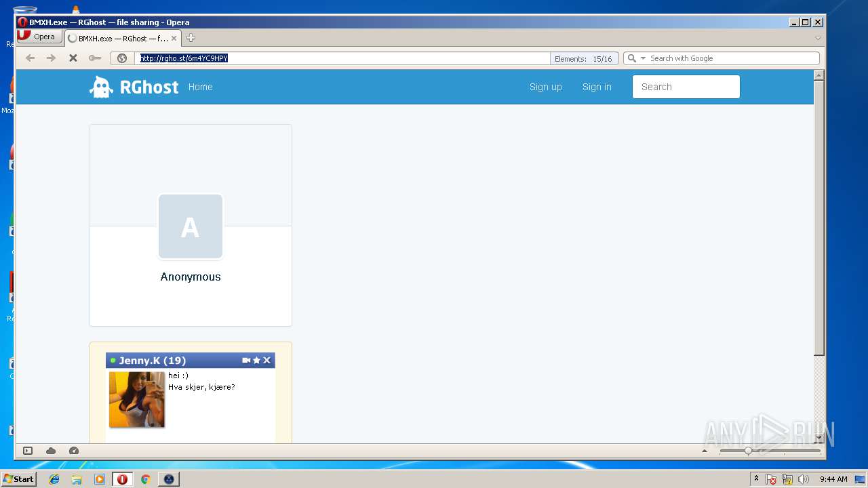The height and width of the screenshot is (488, 868).
Task: Click the Search with Google field
Action: (x=732, y=58)
